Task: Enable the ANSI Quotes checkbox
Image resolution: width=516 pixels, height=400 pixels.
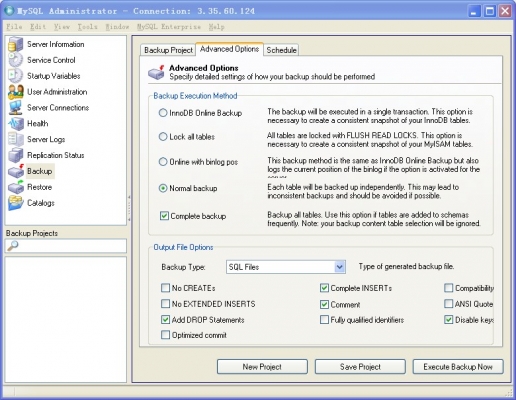Action: coord(449,304)
